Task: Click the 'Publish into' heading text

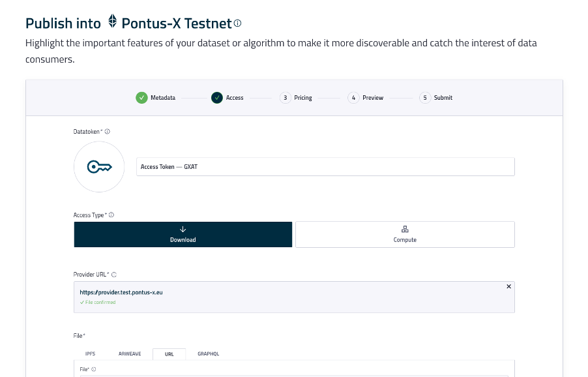Action: tap(63, 23)
